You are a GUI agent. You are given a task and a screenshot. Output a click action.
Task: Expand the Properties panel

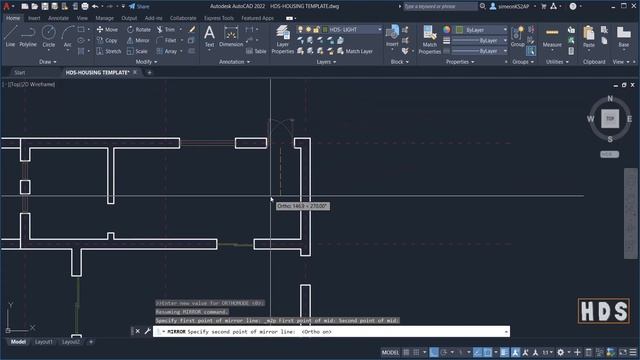coord(460,62)
